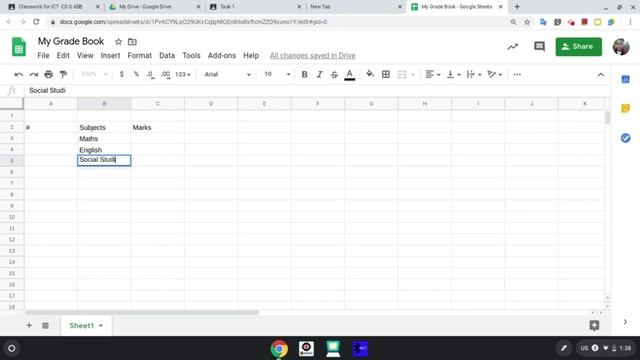This screenshot has height=360, width=640.
Task: Open horizontal align dropdown
Action: [433, 74]
